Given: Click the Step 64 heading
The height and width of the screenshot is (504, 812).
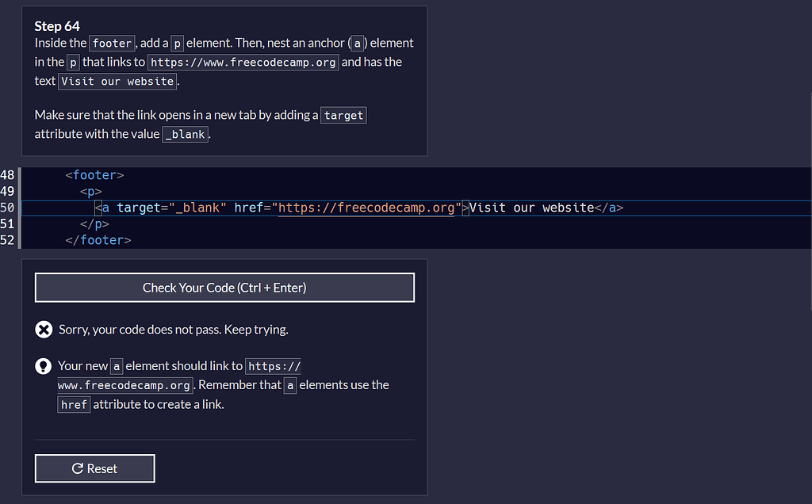Looking at the screenshot, I should [56, 26].
